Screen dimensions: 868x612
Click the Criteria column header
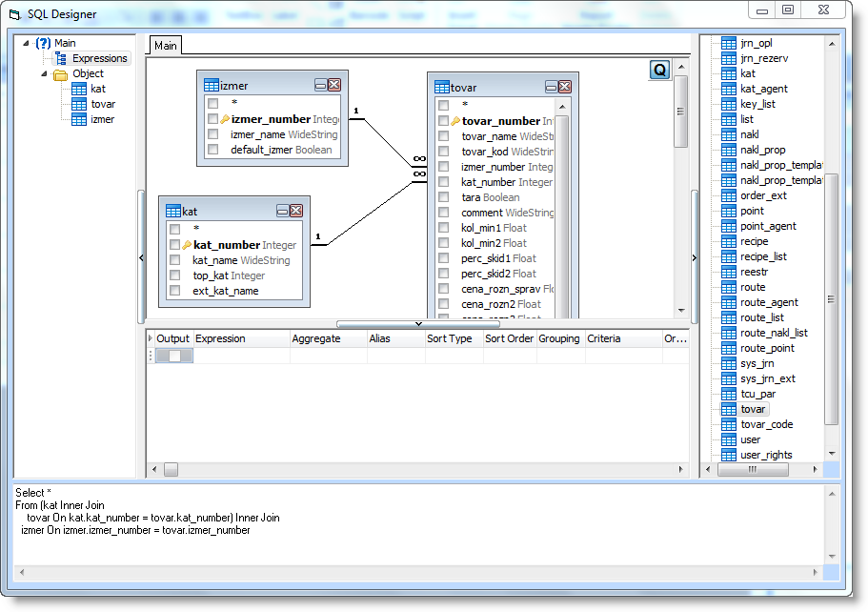[624, 338]
